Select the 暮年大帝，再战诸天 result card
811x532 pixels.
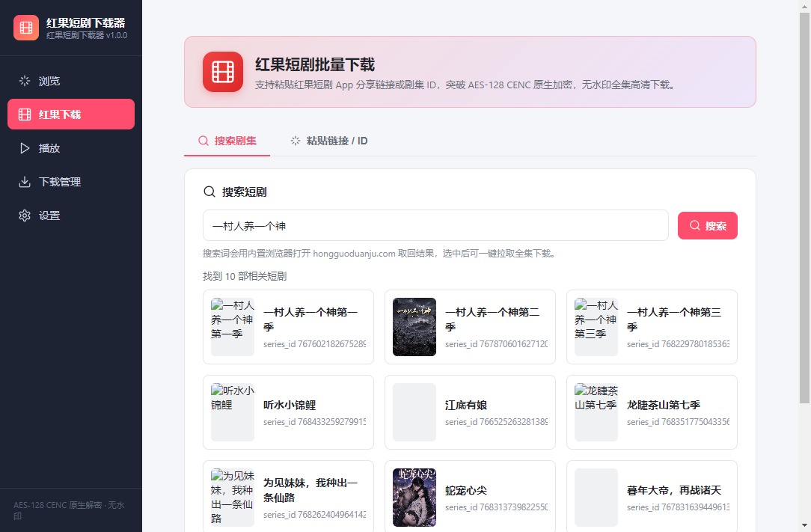(652, 497)
